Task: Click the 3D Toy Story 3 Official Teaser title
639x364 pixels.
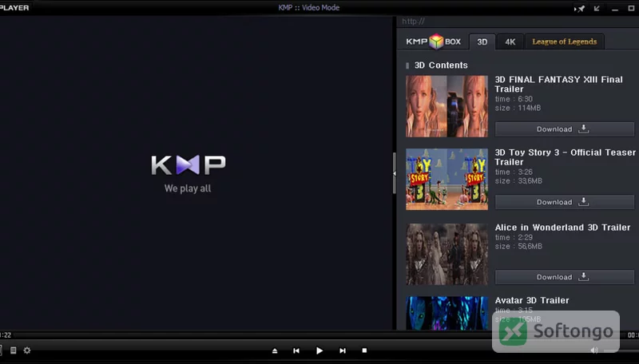Action: click(x=566, y=157)
